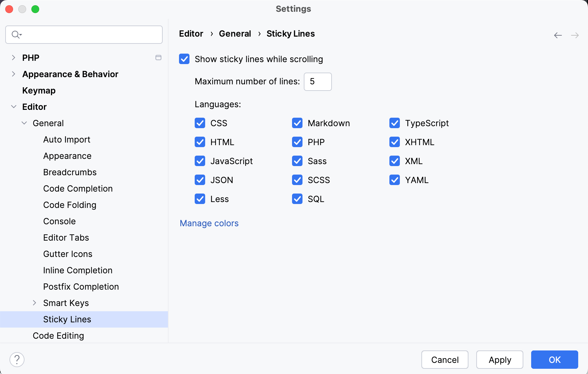
Task: Disable sticky lines for YAML
Action: coord(395,180)
